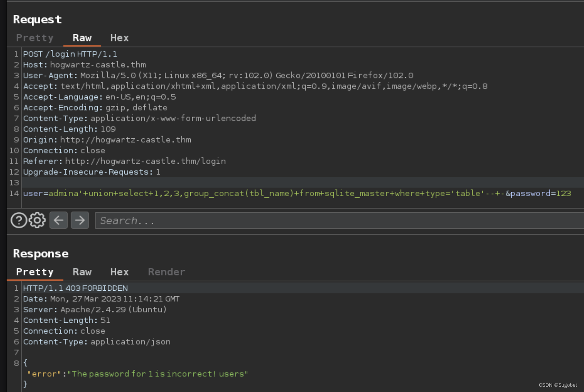584x392 pixels.
Task: Click the HTTP/1.1 403 FORBIDDEN status line
Action: tap(75, 288)
